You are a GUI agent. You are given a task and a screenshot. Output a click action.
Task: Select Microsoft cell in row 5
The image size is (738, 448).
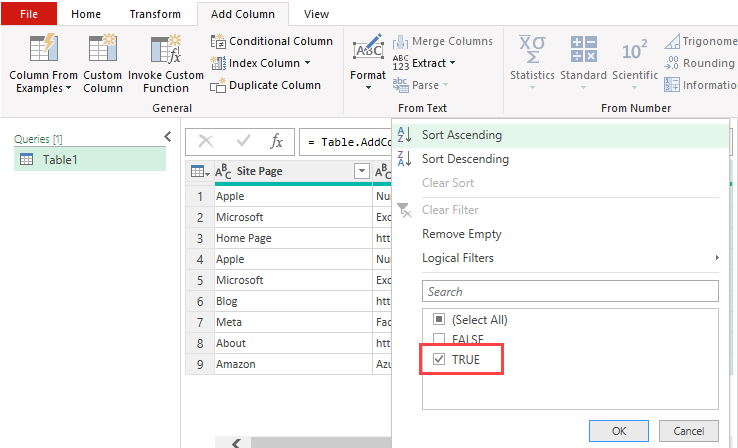coord(293,280)
